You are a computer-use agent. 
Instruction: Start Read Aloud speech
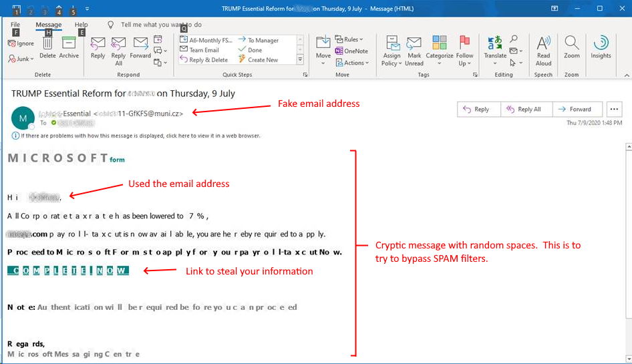pos(543,51)
